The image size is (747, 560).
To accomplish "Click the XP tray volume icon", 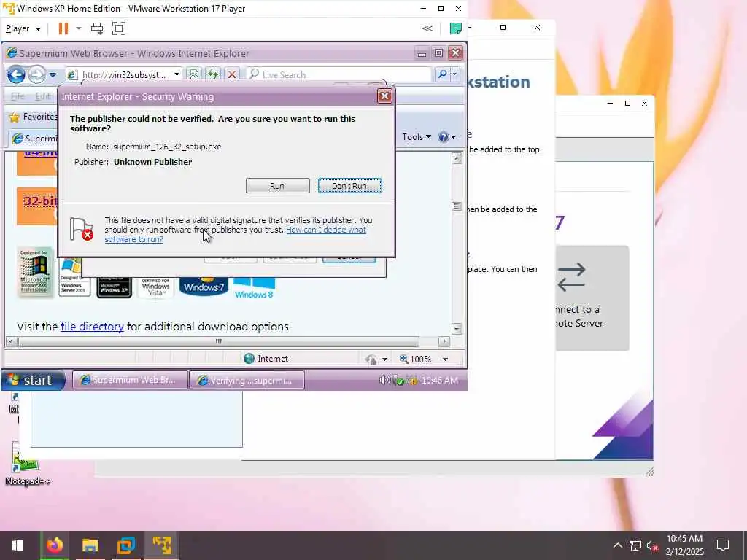I will (384, 380).
